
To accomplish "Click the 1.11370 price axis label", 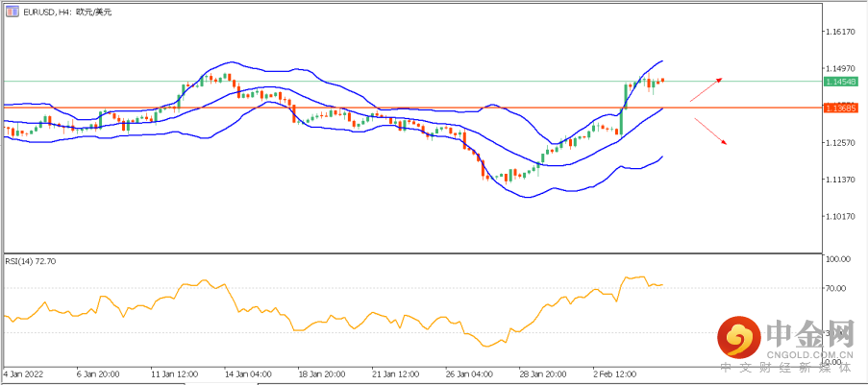I will (x=840, y=180).
